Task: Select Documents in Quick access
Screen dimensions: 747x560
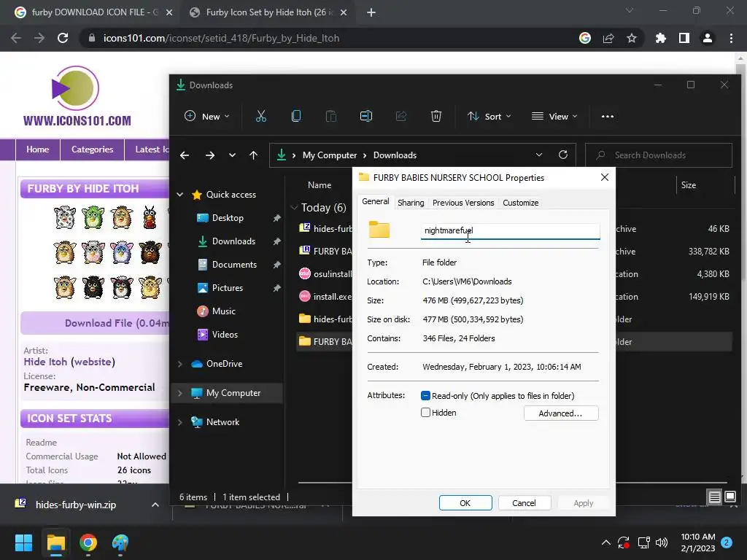Action: coord(234,264)
